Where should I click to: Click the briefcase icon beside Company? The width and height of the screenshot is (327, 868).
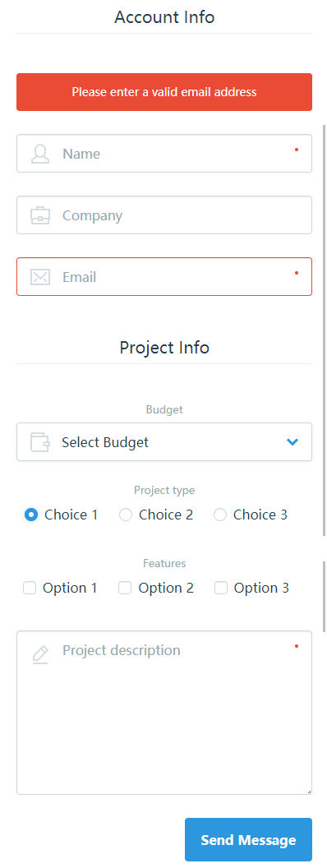coord(39,215)
